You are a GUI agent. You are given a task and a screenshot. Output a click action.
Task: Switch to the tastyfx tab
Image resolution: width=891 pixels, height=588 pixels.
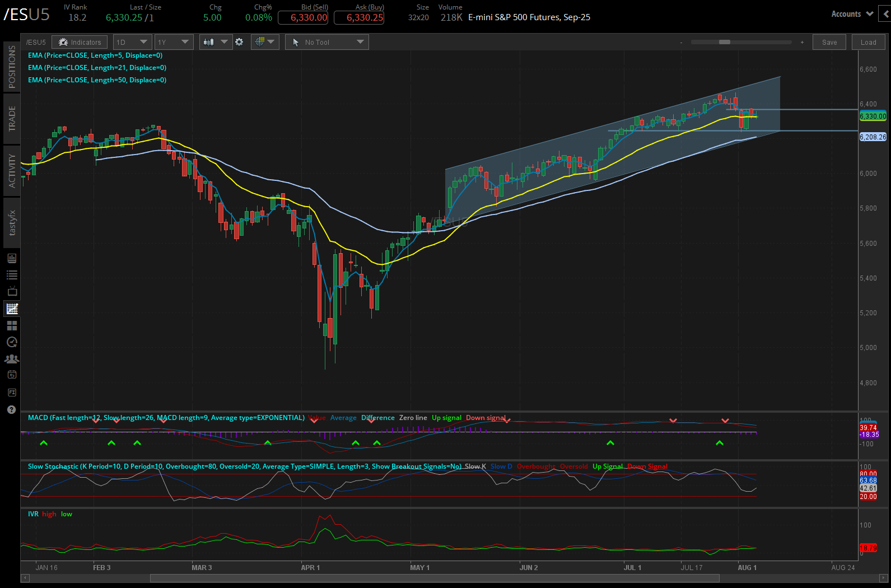click(12, 223)
